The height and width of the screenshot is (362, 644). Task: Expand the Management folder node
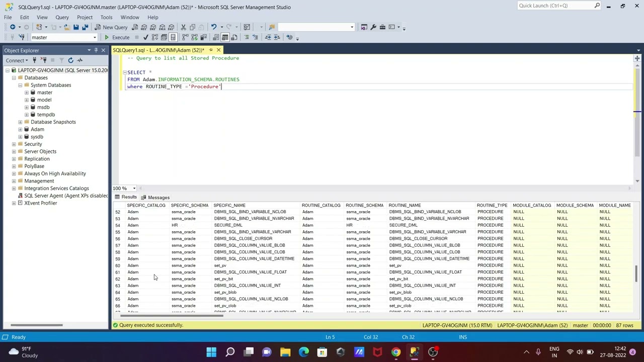pyautogui.click(x=14, y=181)
